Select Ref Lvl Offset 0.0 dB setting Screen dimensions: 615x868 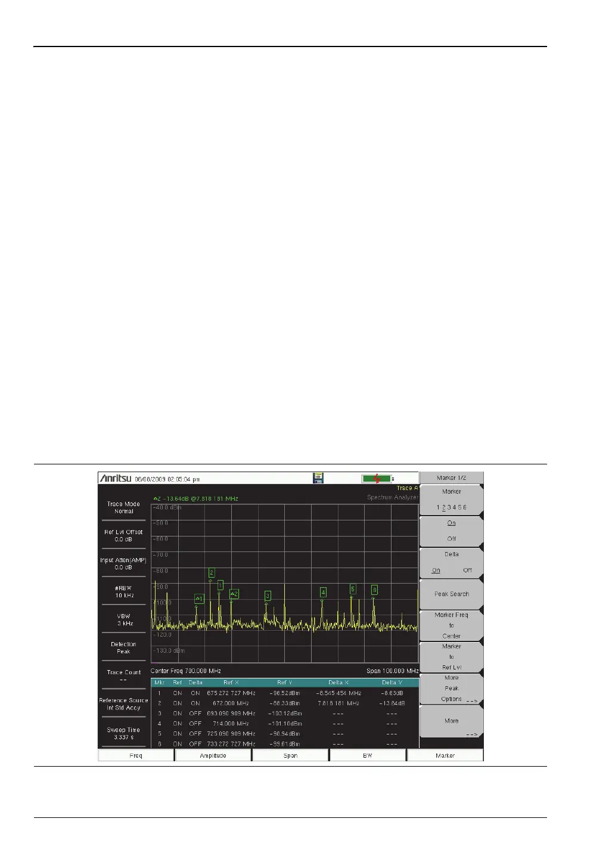pos(124,535)
